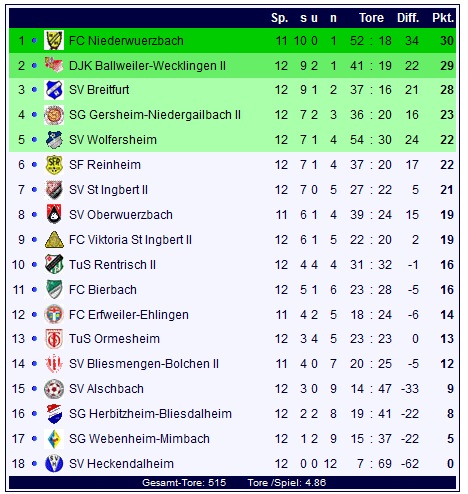Click the Tore column header
Screen dimensions: 468x494
[x=371, y=18]
